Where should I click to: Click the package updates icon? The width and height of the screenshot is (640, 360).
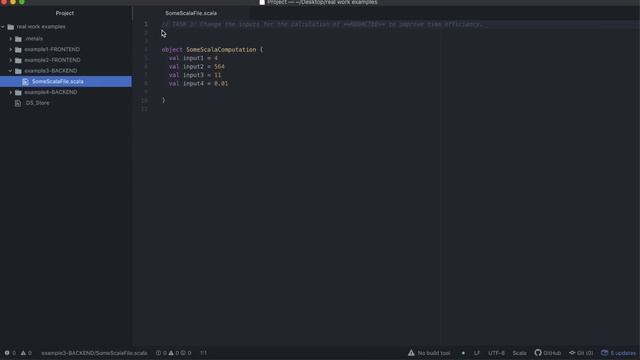point(604,353)
